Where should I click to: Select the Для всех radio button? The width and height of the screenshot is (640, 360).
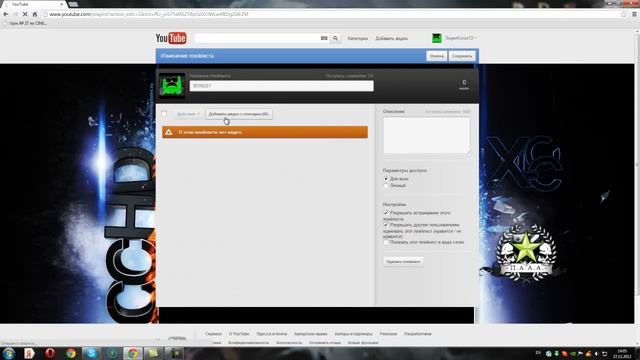coord(386,179)
